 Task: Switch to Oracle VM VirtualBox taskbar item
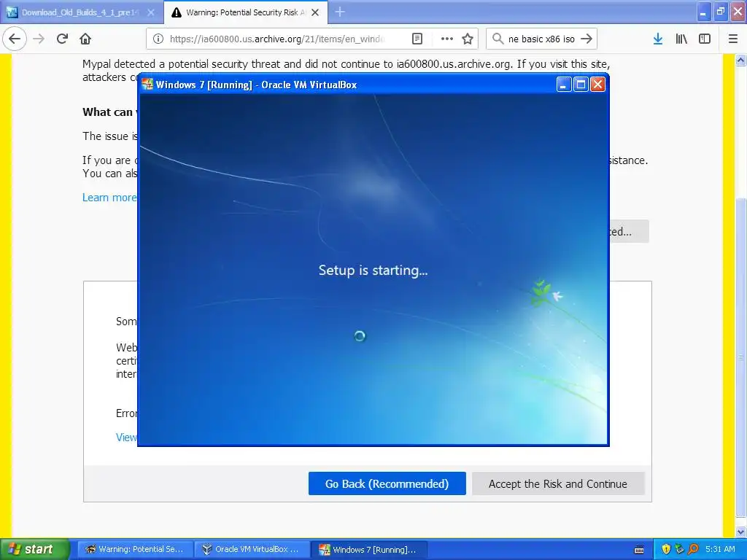coord(252,549)
